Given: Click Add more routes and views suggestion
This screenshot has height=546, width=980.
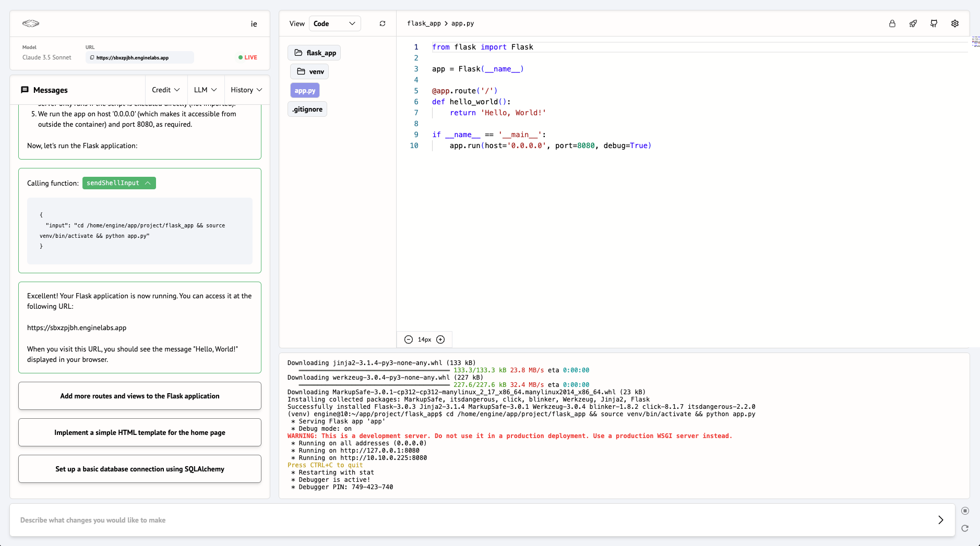Looking at the screenshot, I should 140,396.
